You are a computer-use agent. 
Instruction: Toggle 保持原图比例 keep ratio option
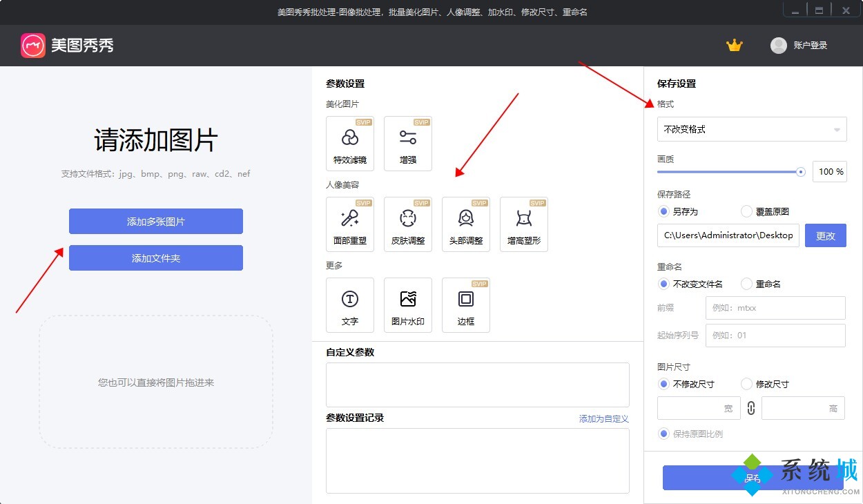tap(690, 434)
